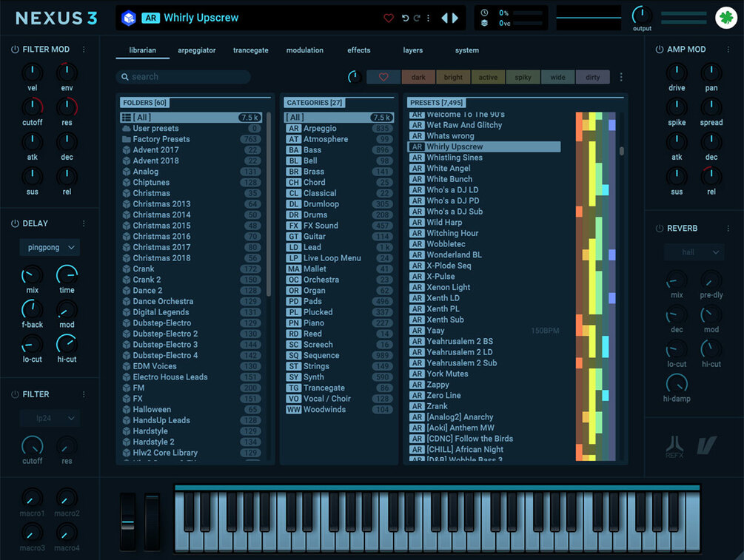Click the tag filter amount knob
The image size is (744, 560).
click(355, 77)
